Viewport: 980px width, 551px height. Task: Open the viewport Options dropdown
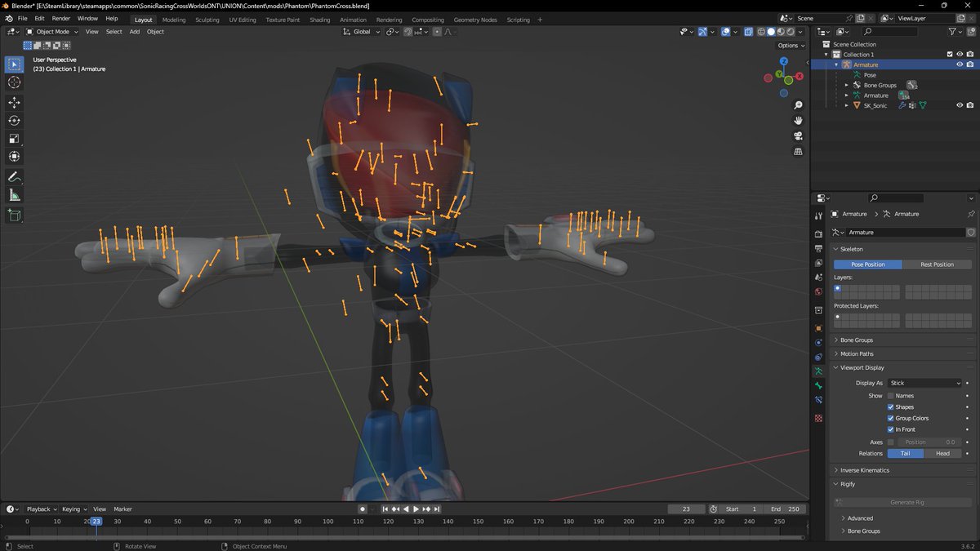791,46
